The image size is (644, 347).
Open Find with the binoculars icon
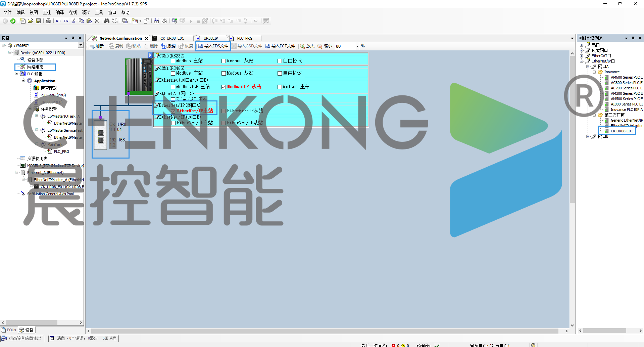click(107, 21)
